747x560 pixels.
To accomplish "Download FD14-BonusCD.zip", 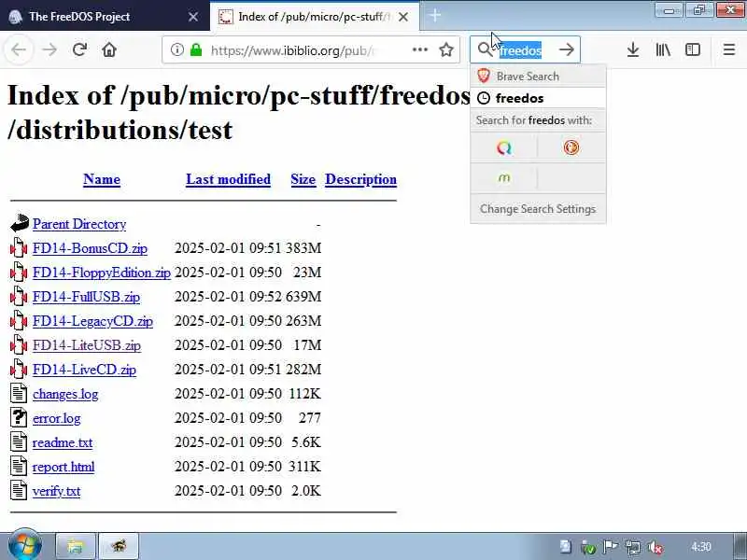I will click(x=90, y=248).
